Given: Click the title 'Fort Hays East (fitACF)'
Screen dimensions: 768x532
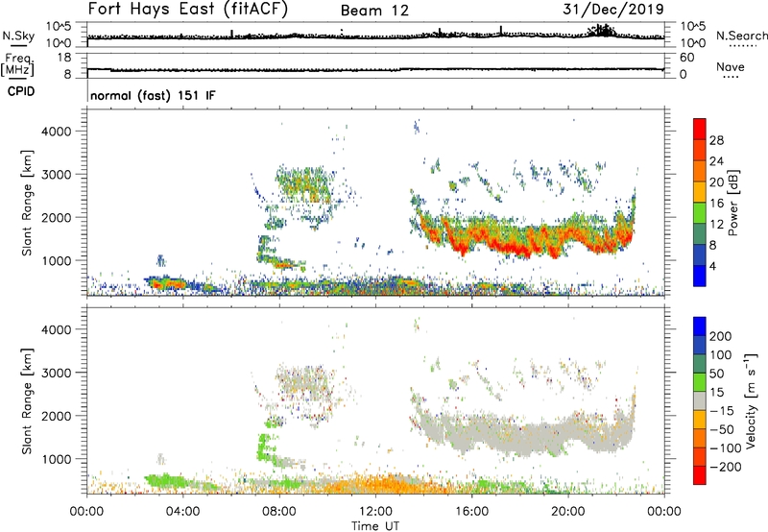Looking at the screenshot, I should [187, 9].
